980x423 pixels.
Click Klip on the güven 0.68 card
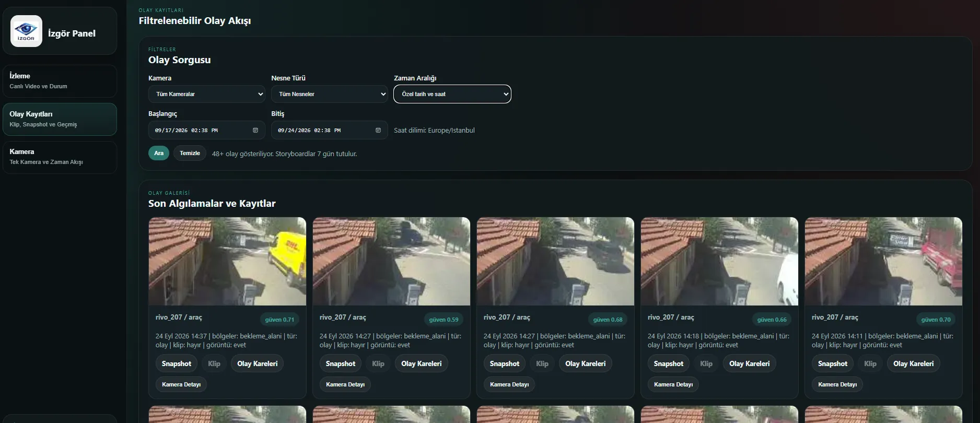point(542,363)
